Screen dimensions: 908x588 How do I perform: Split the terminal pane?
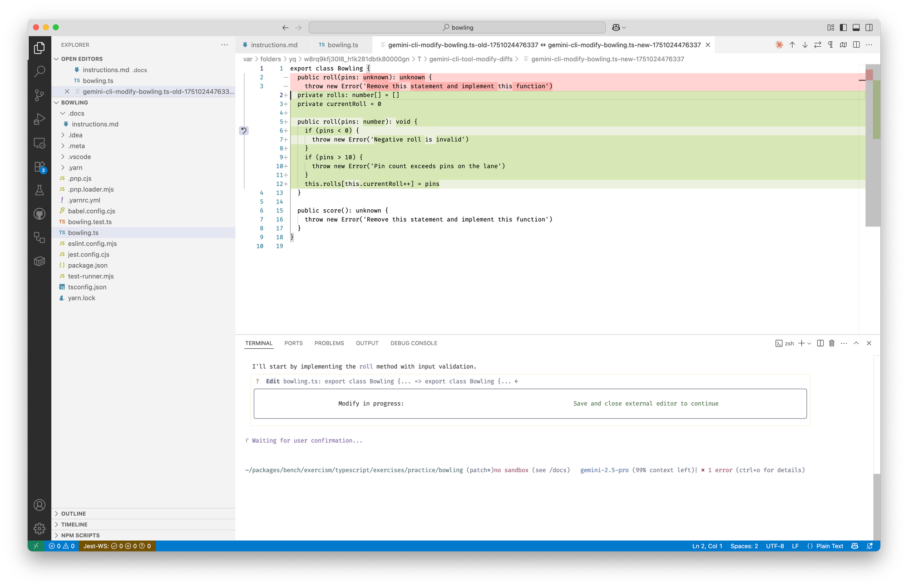[x=820, y=343]
